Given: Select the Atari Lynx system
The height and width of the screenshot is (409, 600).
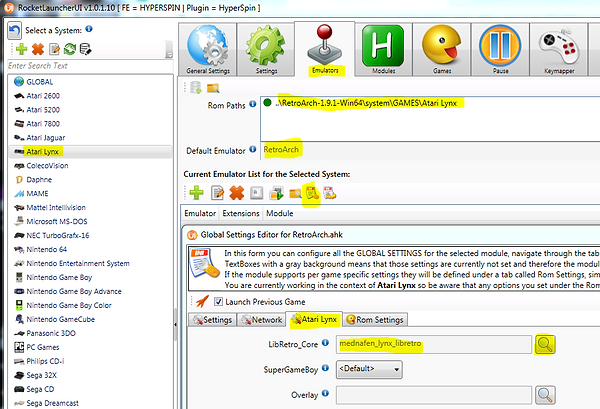Looking at the screenshot, I should 90,152.
